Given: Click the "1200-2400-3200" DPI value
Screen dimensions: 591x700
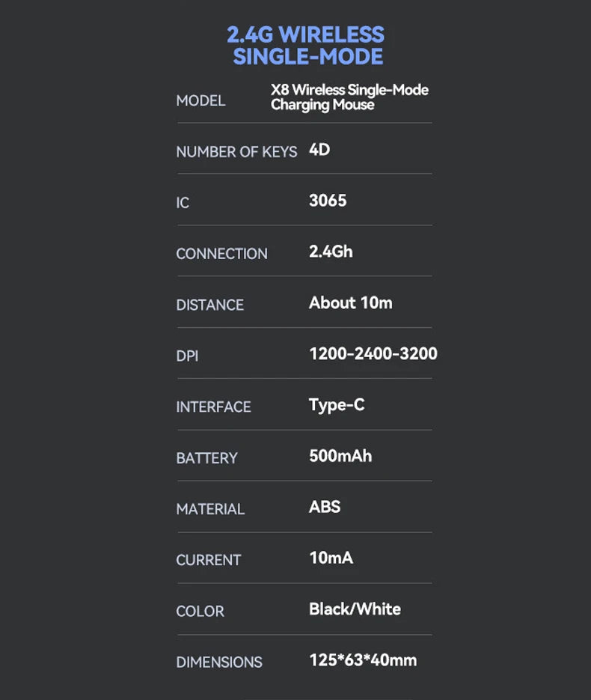Looking at the screenshot, I should click(x=373, y=353).
